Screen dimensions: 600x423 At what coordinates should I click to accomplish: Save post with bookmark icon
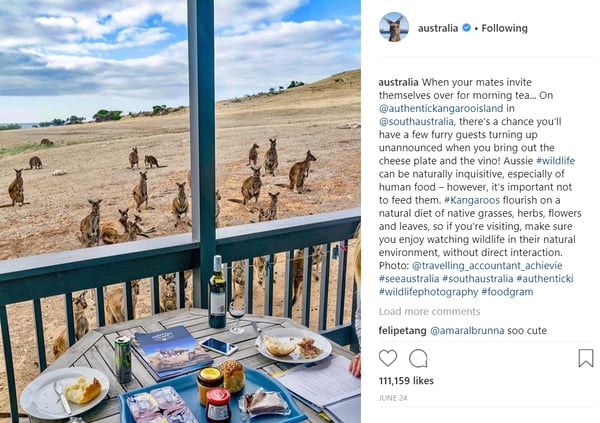point(586,358)
